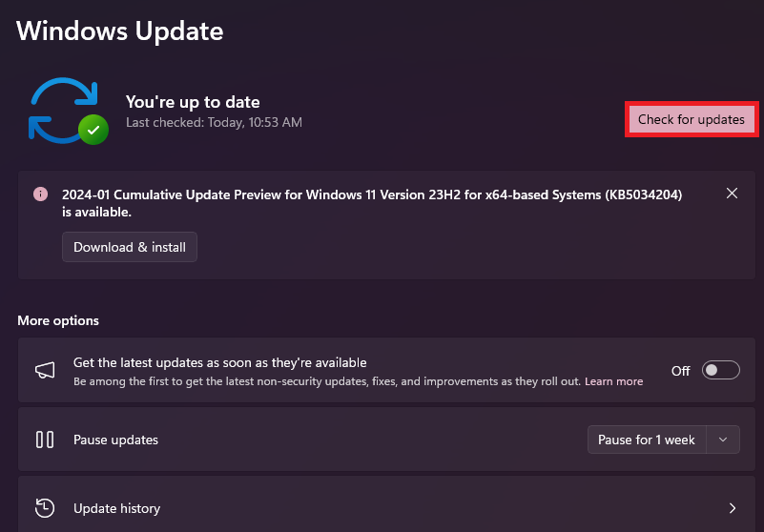Viewport: 764px width, 532px height.
Task: Click the Get the latest updates heading
Action: (x=219, y=362)
